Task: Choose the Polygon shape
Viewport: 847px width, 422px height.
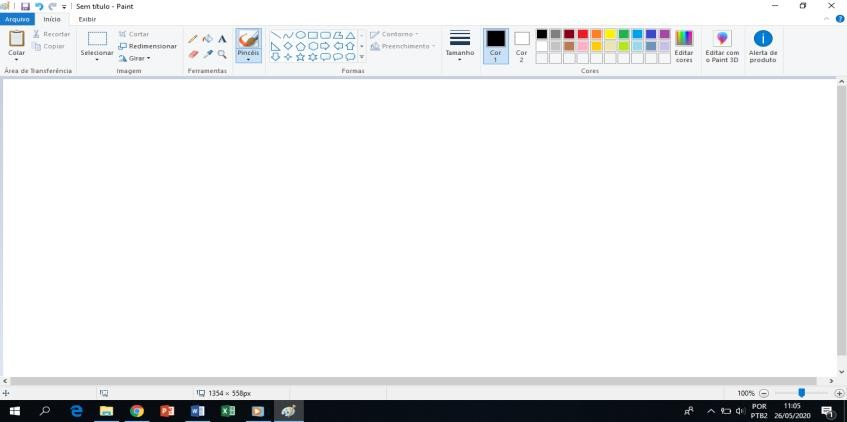Action: [x=338, y=35]
